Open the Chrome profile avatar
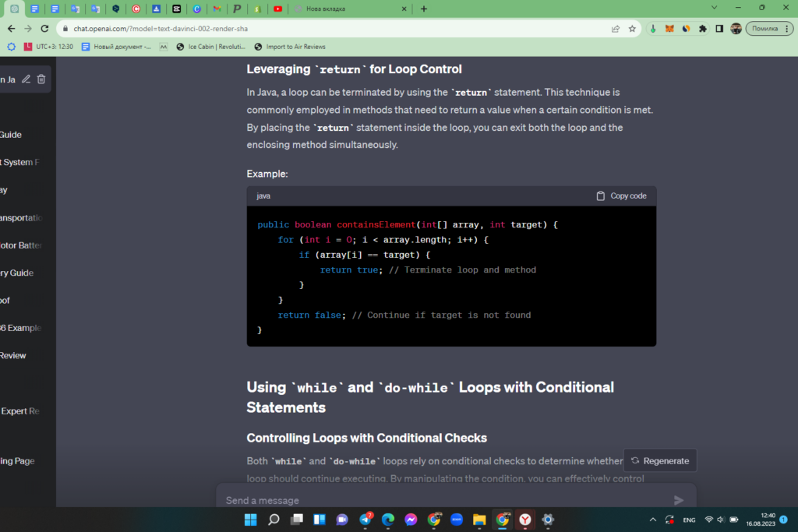This screenshot has height=532, width=798. pyautogui.click(x=736, y=29)
